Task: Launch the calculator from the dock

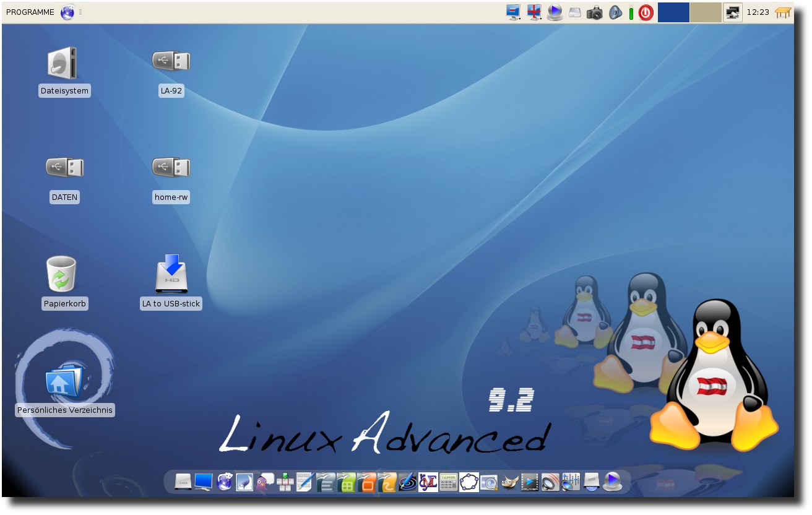Action: 448,482
